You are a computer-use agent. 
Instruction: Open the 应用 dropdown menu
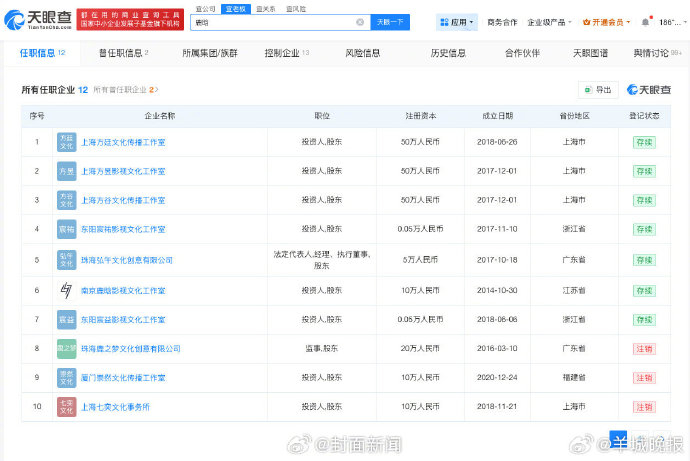point(456,21)
